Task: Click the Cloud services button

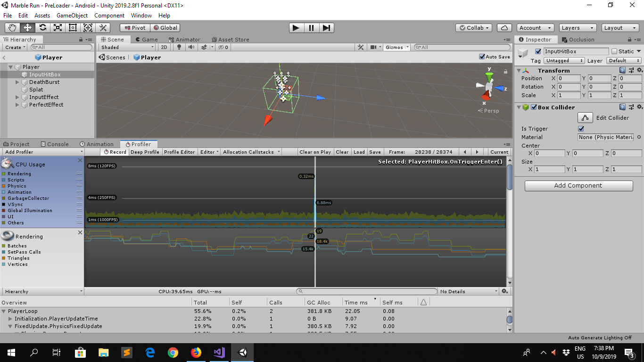Action: coord(504,28)
